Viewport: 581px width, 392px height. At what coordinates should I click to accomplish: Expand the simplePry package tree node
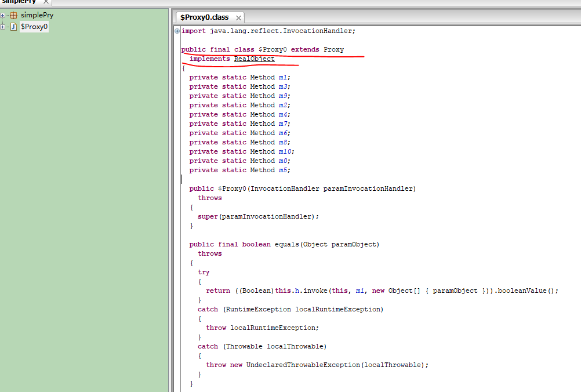(2, 15)
